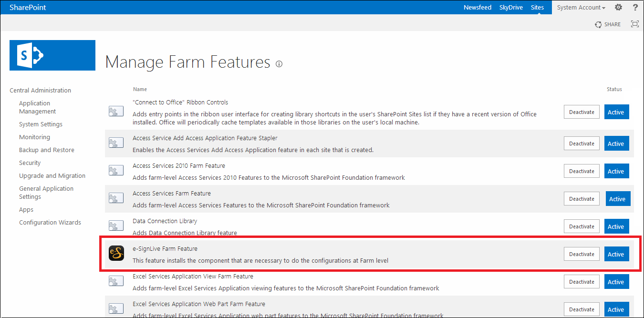Deactivate the e-SignLive Farm Feature
644x318 pixels.
(582, 254)
